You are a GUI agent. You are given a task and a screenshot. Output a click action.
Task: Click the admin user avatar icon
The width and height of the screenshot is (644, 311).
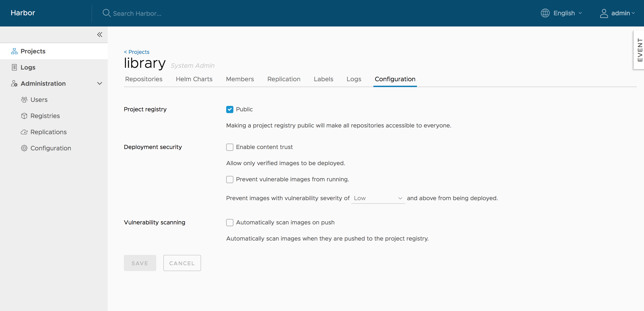click(x=604, y=13)
